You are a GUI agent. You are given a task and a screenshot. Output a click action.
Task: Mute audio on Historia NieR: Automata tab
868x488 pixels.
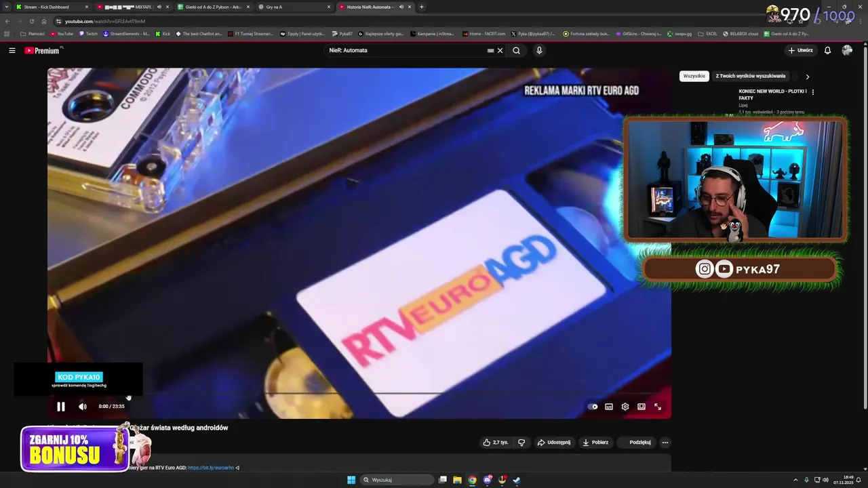tap(401, 7)
